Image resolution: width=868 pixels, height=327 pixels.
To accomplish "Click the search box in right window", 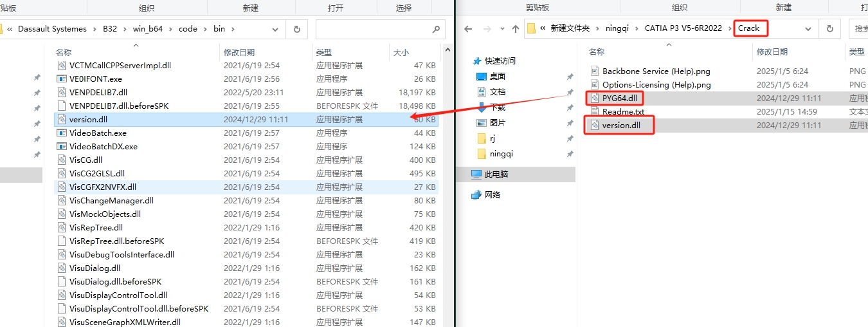I will pos(858,29).
